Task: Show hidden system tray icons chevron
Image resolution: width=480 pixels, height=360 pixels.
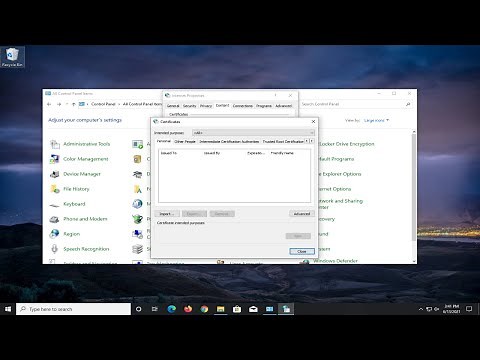Action: tap(421, 309)
